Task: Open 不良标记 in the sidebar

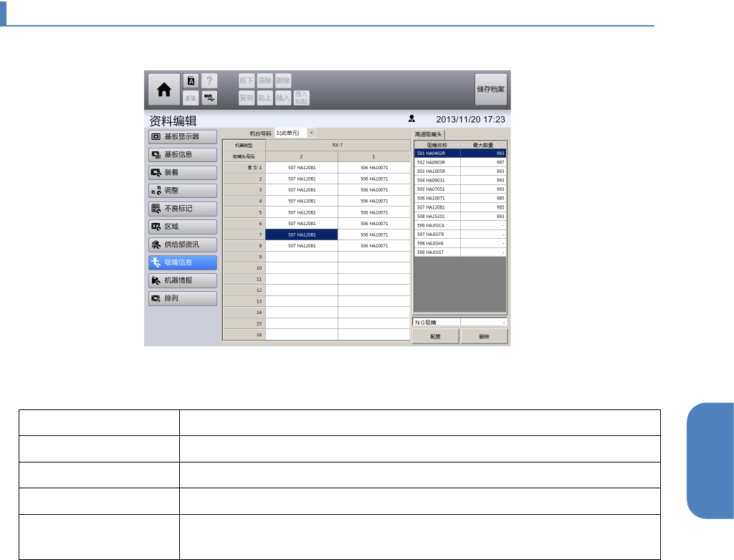Action: (x=183, y=209)
